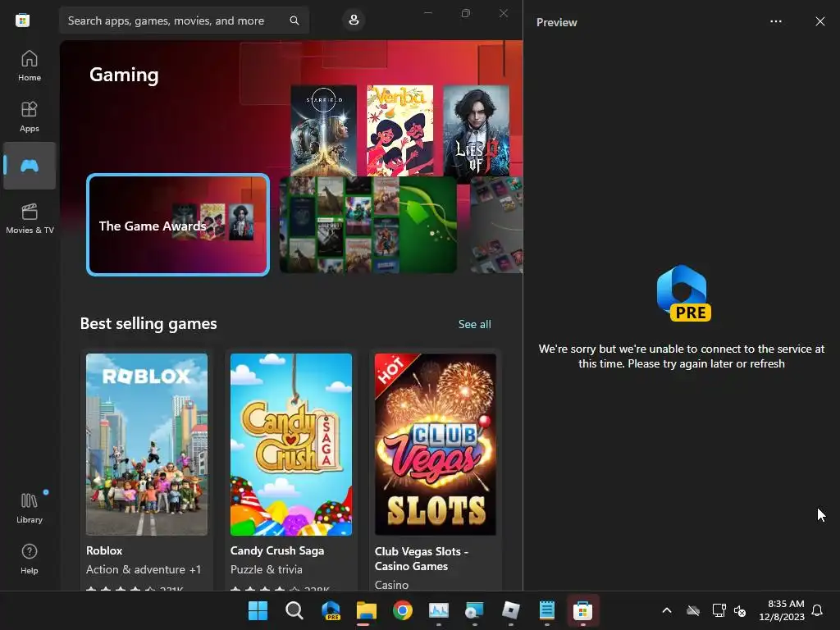Minimize the Microsoft Store window
This screenshot has height=630, width=840.
coord(428,13)
